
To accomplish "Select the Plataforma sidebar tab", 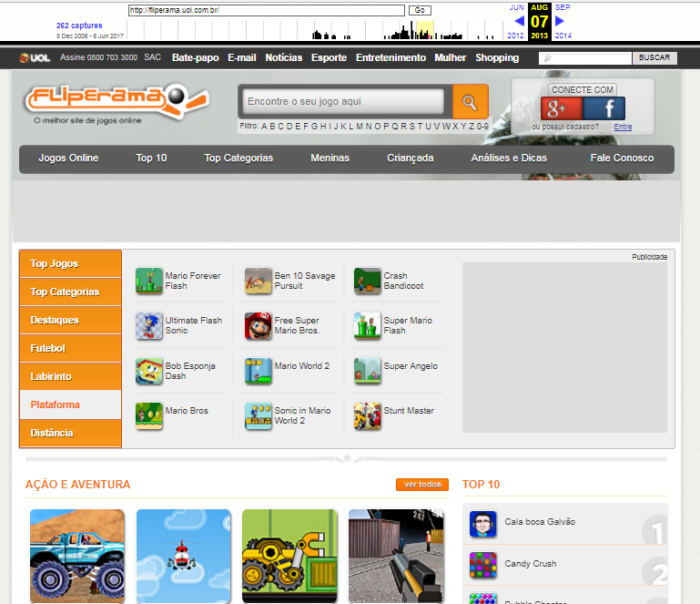I will (x=70, y=404).
